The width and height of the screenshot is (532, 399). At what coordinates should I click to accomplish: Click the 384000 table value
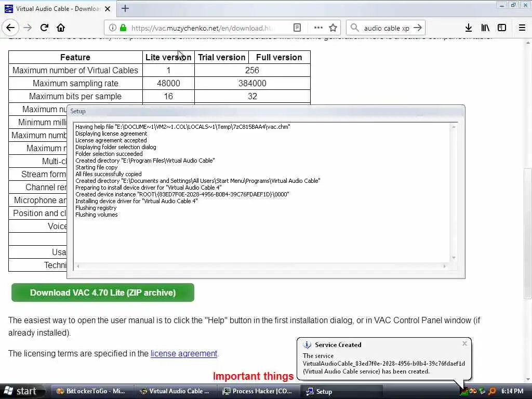click(x=252, y=83)
